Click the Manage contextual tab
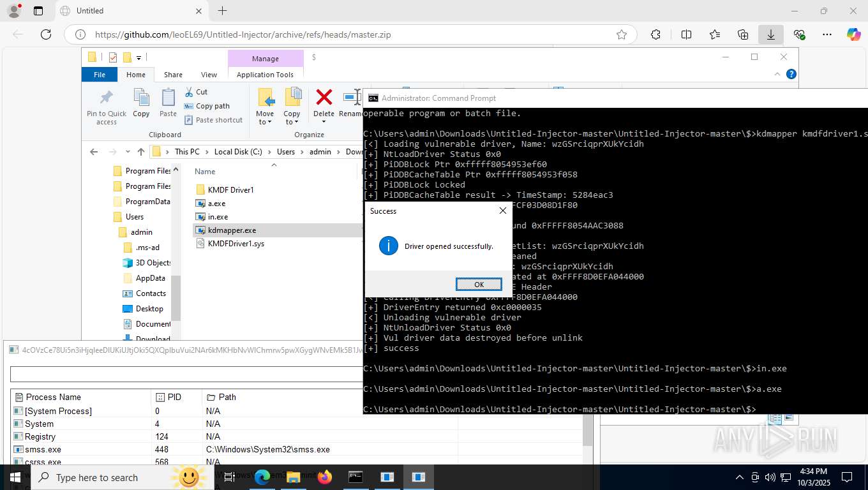868x490 pixels. pos(265,58)
